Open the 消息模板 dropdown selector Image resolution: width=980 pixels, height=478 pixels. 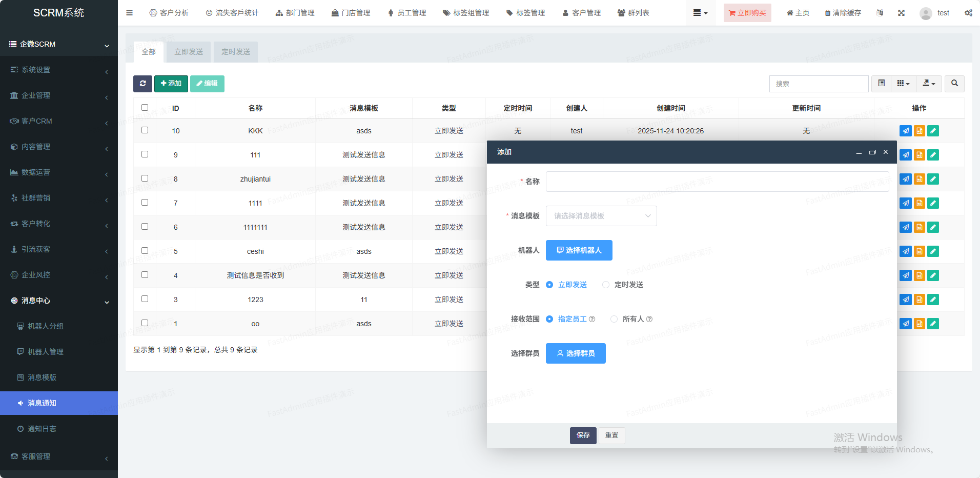click(x=601, y=216)
